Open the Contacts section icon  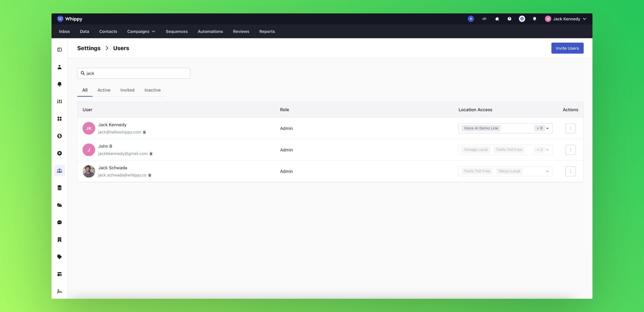click(x=59, y=67)
